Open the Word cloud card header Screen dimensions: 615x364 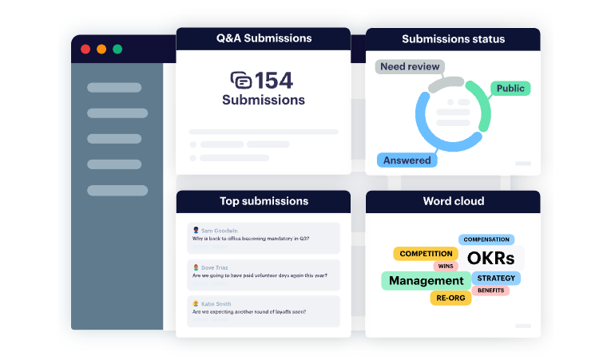point(453,201)
